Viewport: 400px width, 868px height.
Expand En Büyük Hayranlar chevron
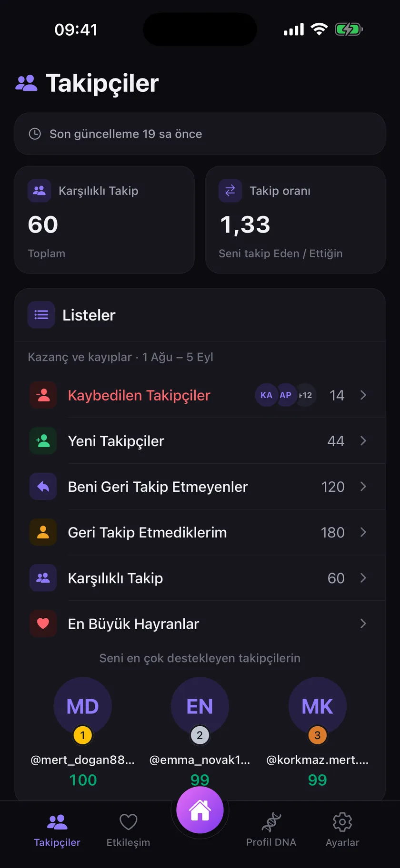click(363, 624)
